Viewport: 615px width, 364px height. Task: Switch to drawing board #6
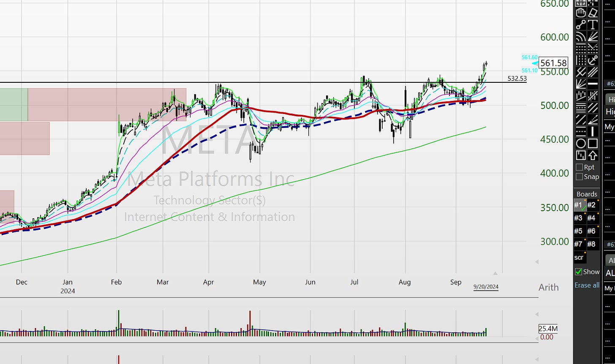(x=593, y=231)
